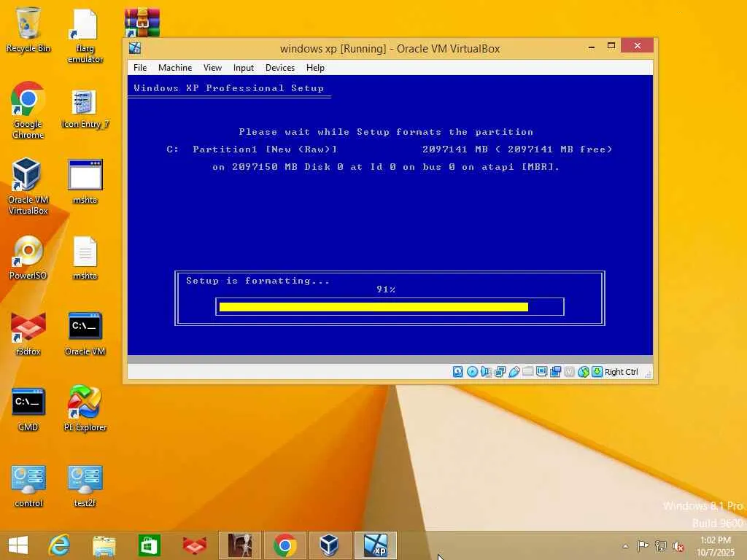Select the mshta window-style desktop icon
747x560 pixels.
pos(85,182)
